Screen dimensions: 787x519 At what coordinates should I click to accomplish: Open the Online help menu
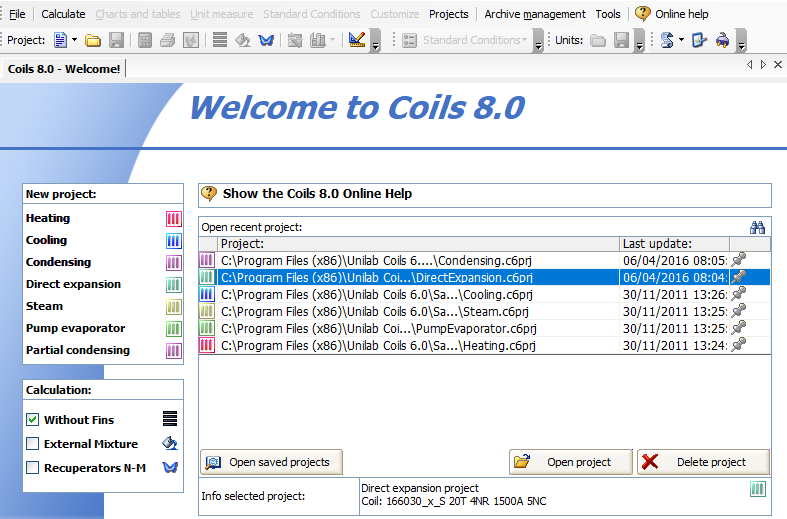coord(672,14)
